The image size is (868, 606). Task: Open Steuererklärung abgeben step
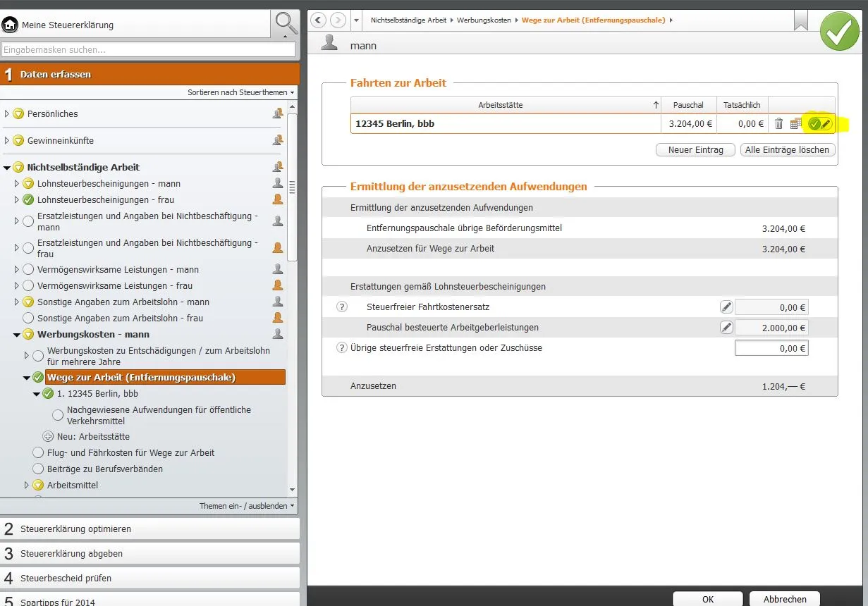coord(71,554)
